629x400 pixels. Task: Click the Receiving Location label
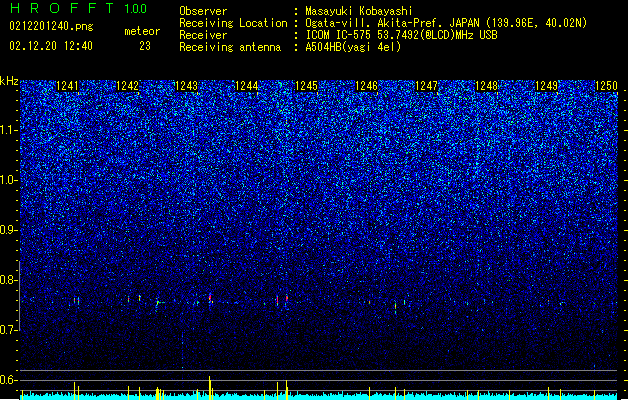coord(233,23)
